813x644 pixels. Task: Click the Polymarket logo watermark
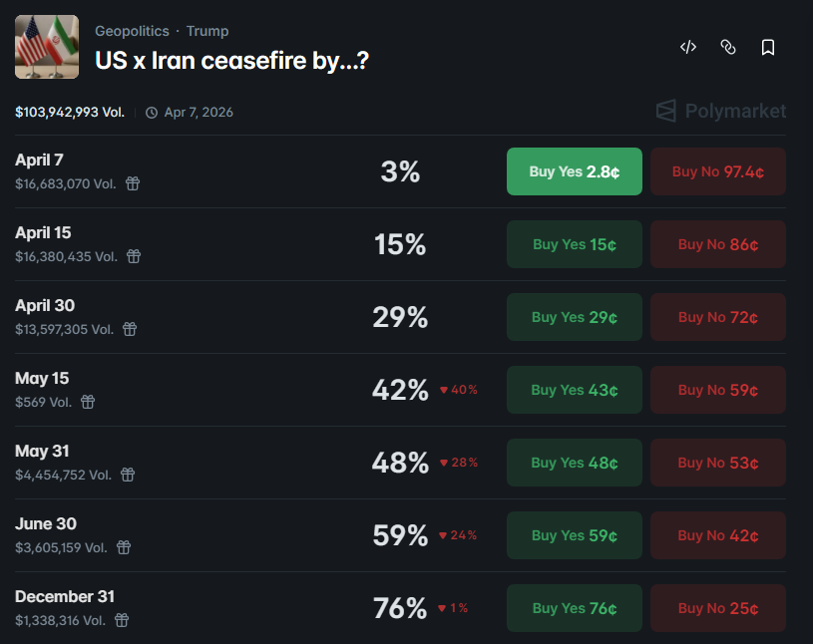pyautogui.click(x=719, y=112)
